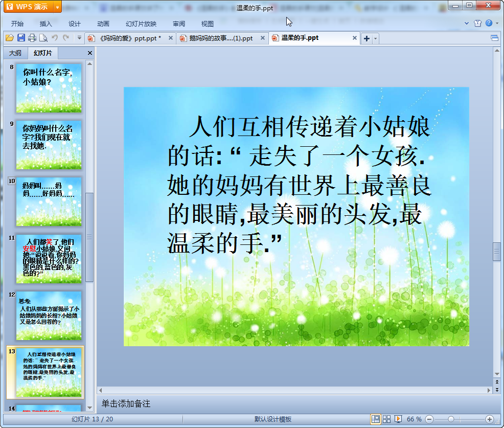The image size is (504, 428).
Task: Click the 默认设计模板 status text
Action: (x=273, y=419)
